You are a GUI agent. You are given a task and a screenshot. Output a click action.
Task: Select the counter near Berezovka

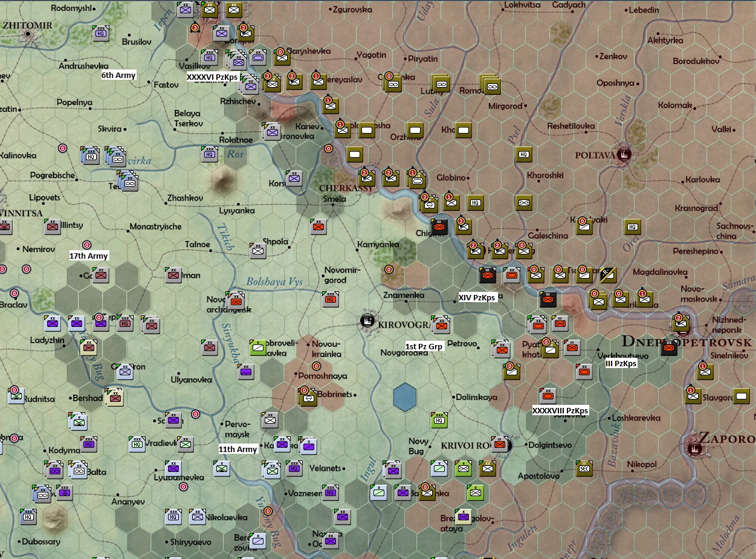click(x=258, y=541)
